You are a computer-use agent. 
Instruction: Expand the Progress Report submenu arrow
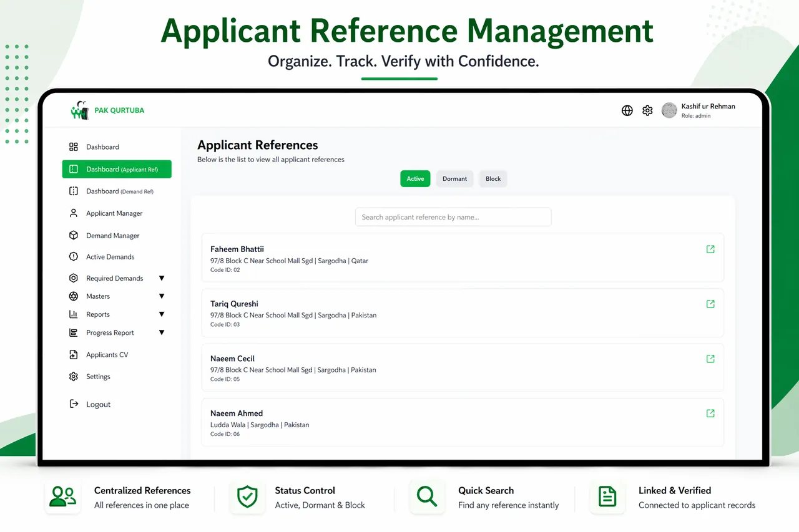(x=162, y=332)
